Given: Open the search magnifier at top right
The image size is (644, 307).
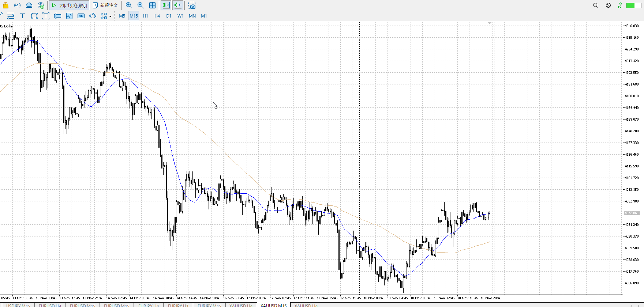Looking at the screenshot, I should (x=595, y=5).
